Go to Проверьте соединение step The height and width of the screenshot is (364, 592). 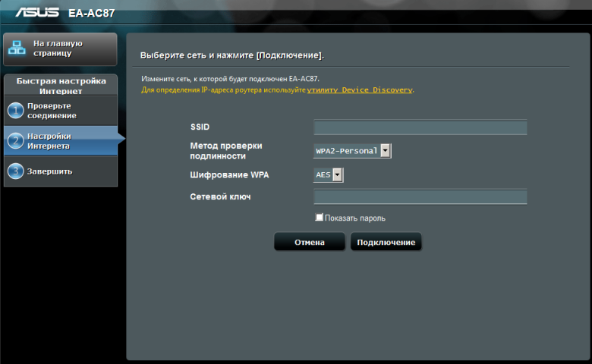pos(61,111)
